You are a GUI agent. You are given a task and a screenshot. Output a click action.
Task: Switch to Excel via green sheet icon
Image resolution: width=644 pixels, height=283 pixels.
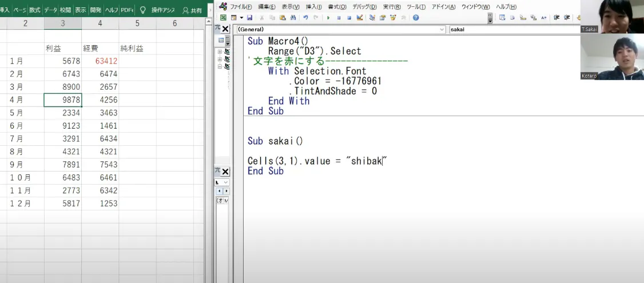224,18
